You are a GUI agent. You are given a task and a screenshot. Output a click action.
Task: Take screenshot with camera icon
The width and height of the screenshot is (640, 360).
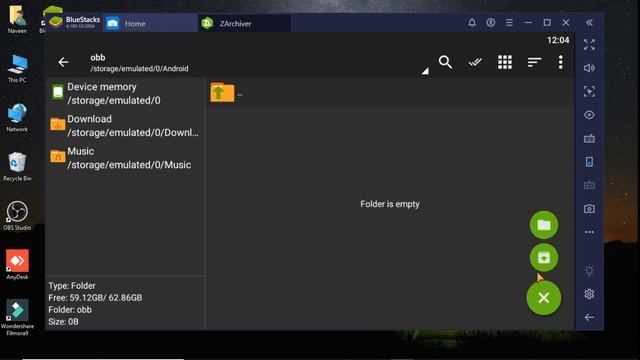[589, 209]
